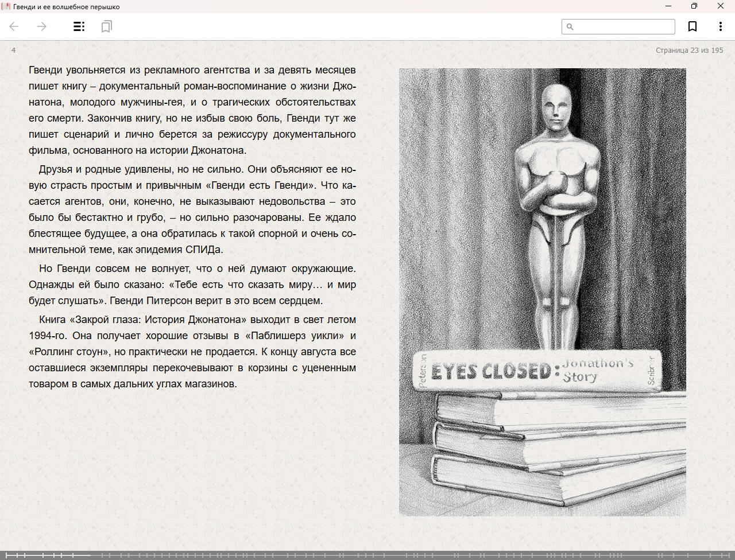
Task: Click the first chapter tick on progress bar
Action: tap(17, 555)
